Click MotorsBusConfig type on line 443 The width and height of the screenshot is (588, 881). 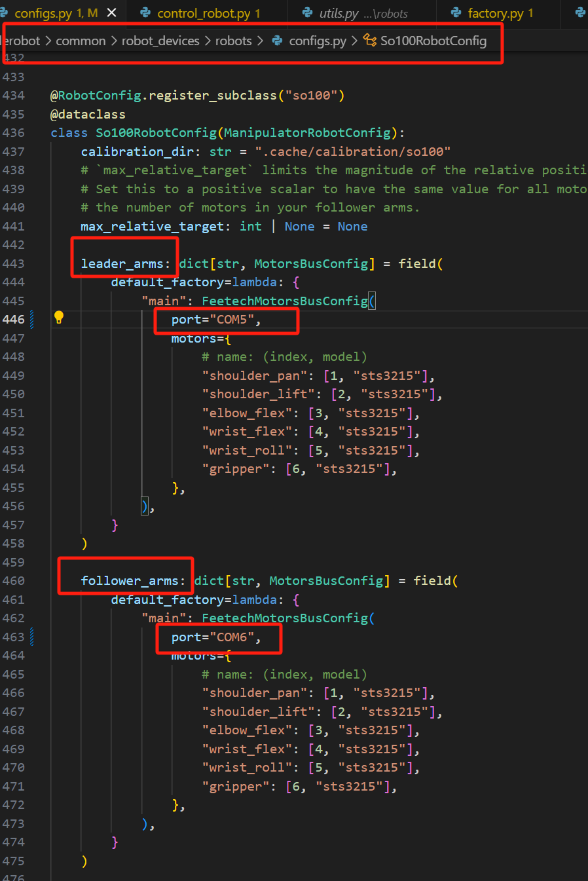coord(311,263)
